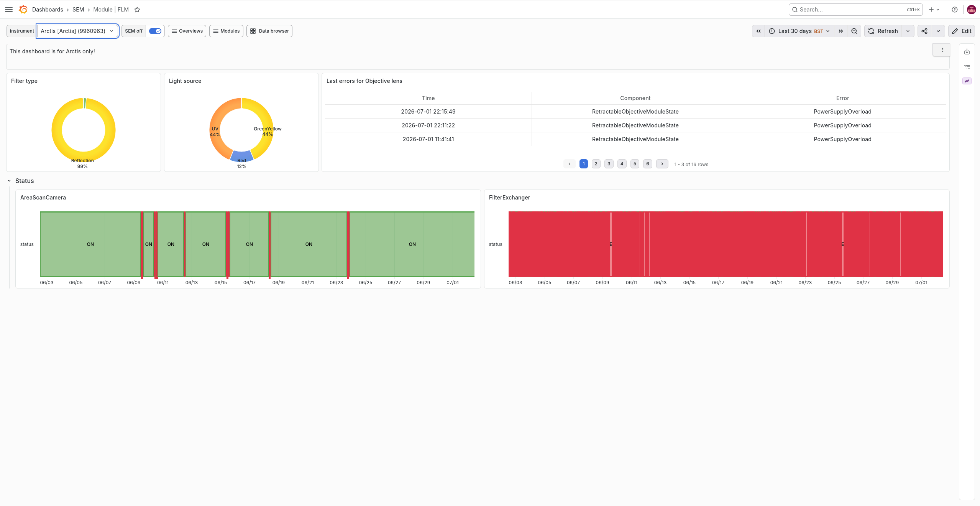Click the zoom out time range icon
The height and width of the screenshot is (506, 980).
point(854,31)
